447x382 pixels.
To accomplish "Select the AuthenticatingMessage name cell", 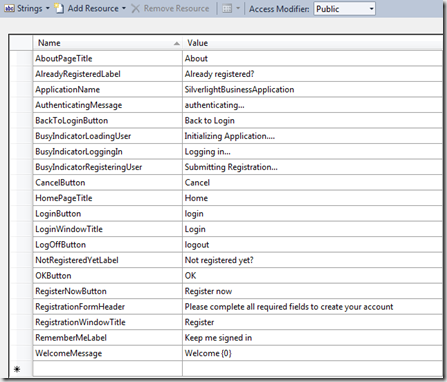I will 108,105.
